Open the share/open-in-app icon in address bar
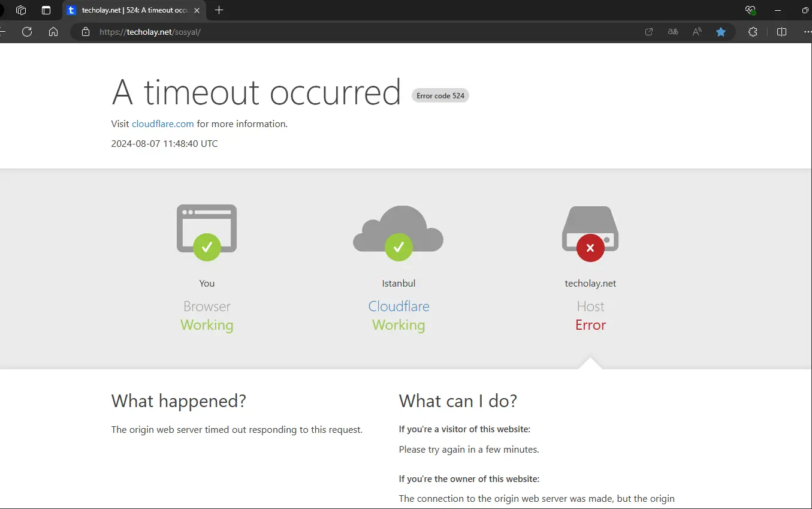 (649, 32)
